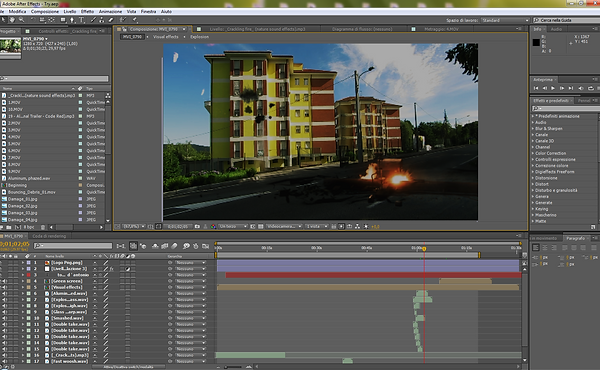Click the Explosion breadcrumb link
The image size is (600, 370).
coord(199,37)
